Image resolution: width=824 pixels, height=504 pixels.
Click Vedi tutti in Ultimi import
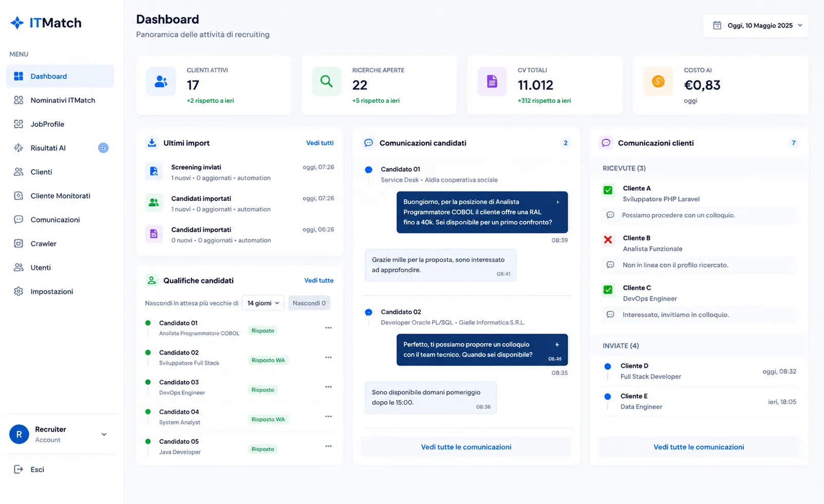[320, 143]
